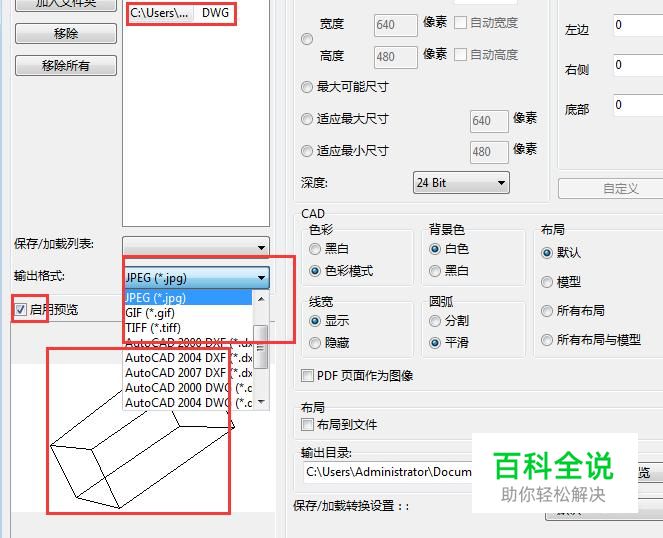
Task: Select 布局 模型 radio button
Action: (x=547, y=282)
